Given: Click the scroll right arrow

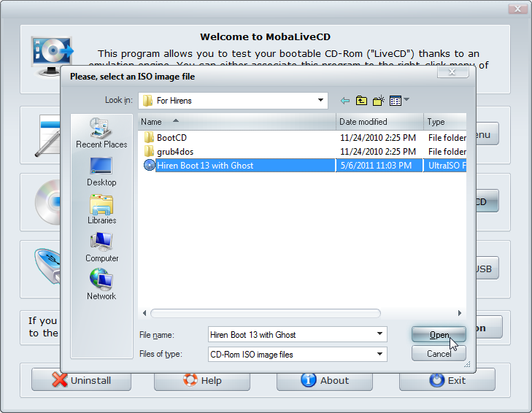Looking at the screenshot, I should click(x=460, y=313).
